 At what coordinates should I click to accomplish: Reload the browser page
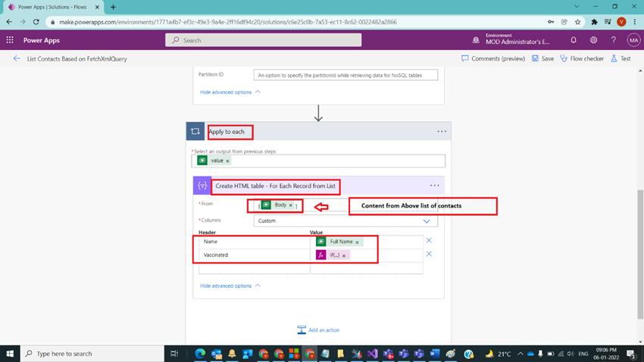click(36, 22)
